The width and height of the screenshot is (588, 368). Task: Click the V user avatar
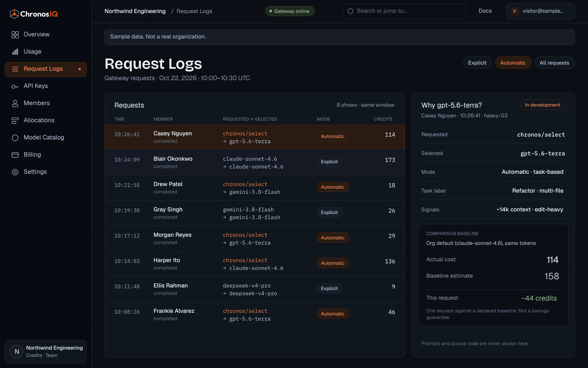[514, 11]
